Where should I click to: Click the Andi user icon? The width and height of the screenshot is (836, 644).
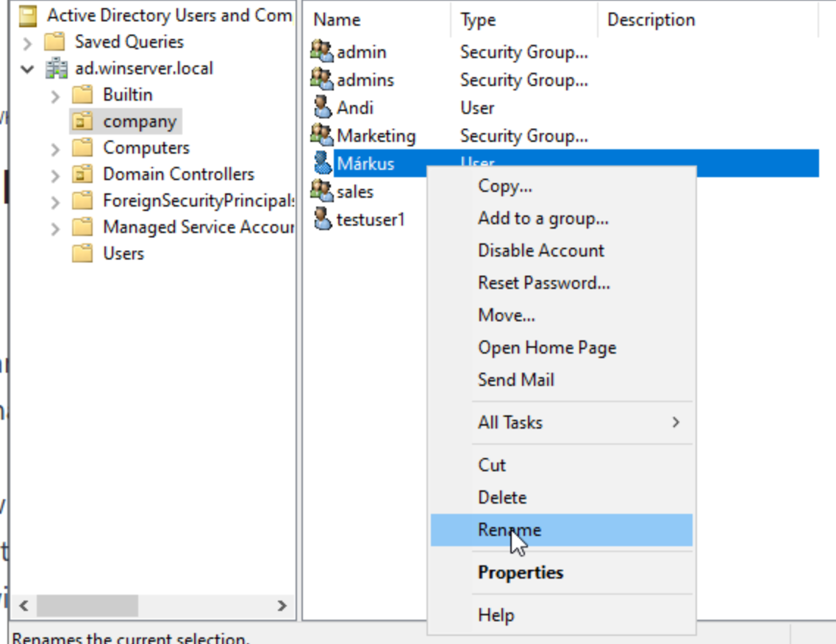pos(322,108)
